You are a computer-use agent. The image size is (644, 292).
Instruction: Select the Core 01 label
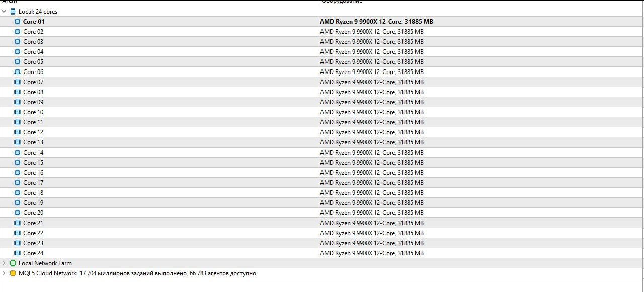point(34,21)
